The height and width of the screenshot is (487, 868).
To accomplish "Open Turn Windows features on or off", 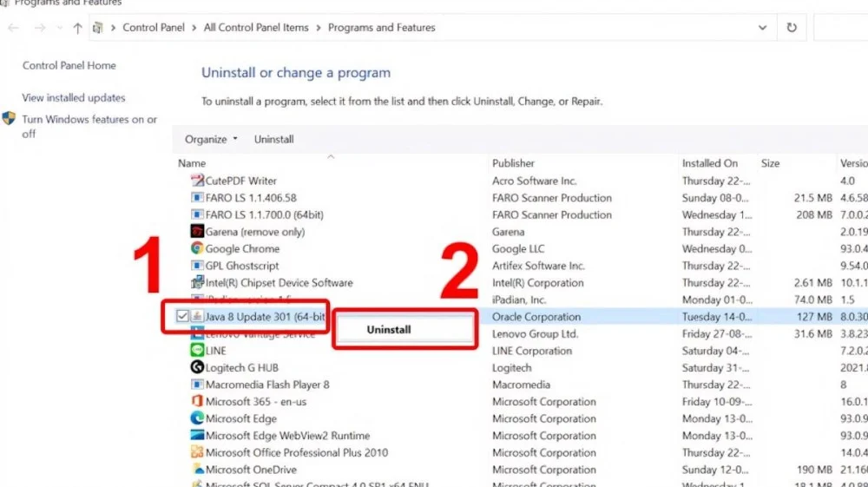I will [89, 126].
